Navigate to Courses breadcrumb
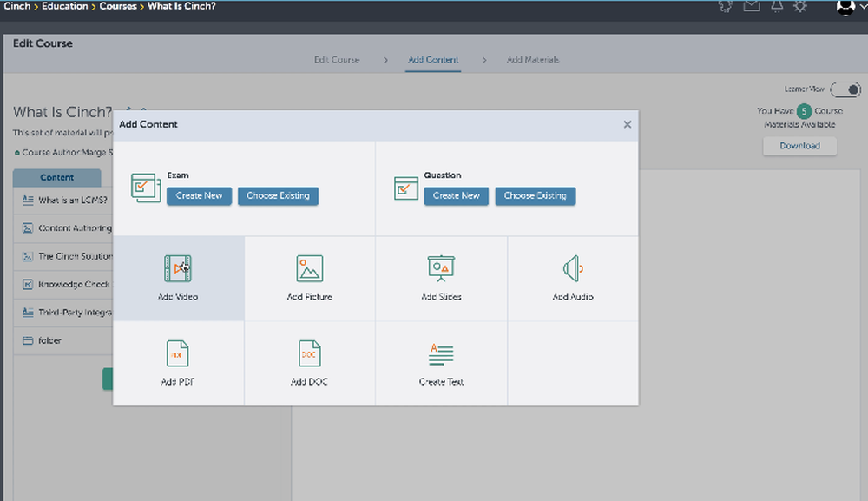The width and height of the screenshot is (868, 501). 118,6
